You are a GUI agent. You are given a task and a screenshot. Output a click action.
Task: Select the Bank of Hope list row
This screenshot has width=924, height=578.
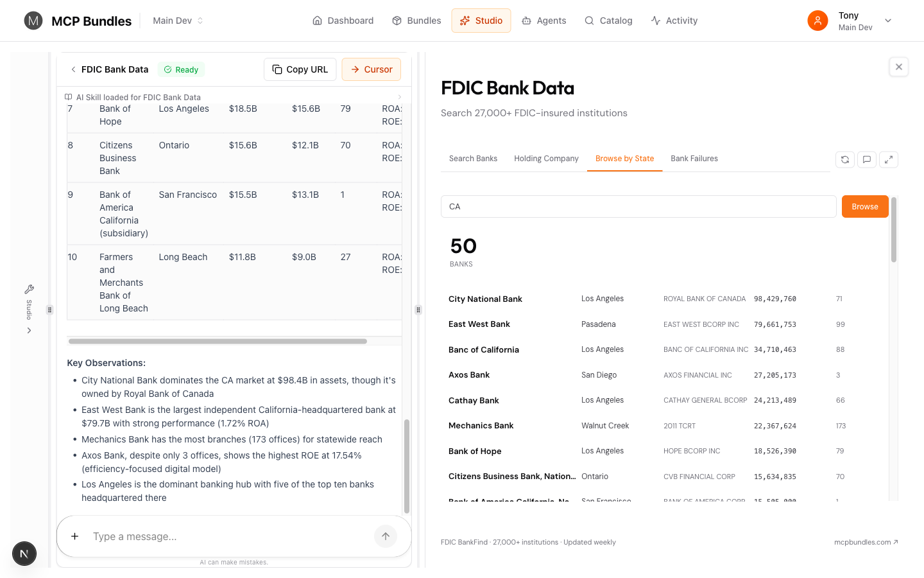(665, 451)
